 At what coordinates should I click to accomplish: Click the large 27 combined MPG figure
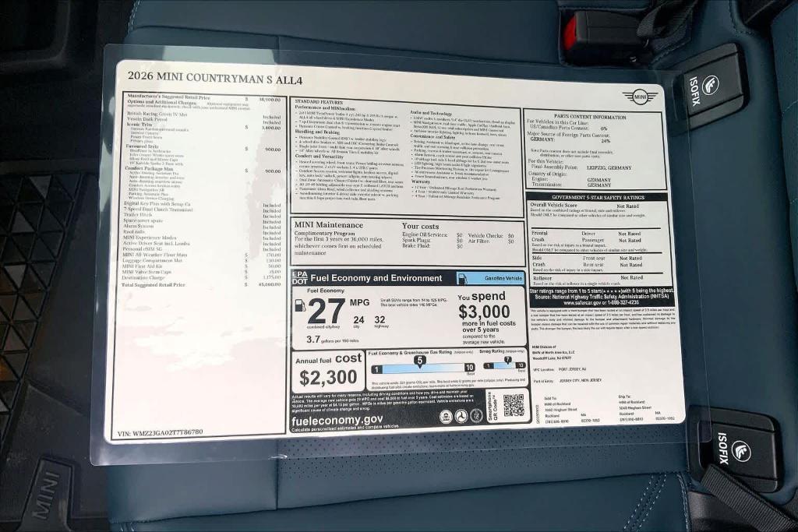click(x=327, y=312)
